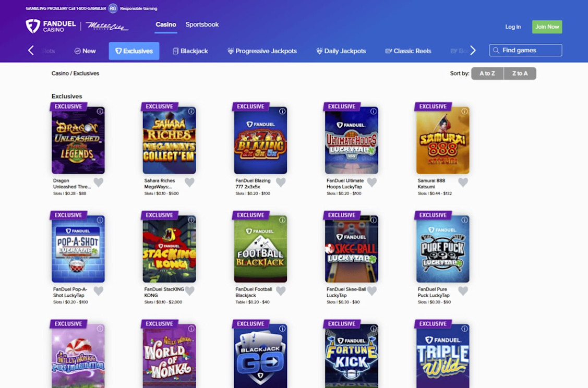
Task: Select the Classic Reels category
Action: point(409,51)
